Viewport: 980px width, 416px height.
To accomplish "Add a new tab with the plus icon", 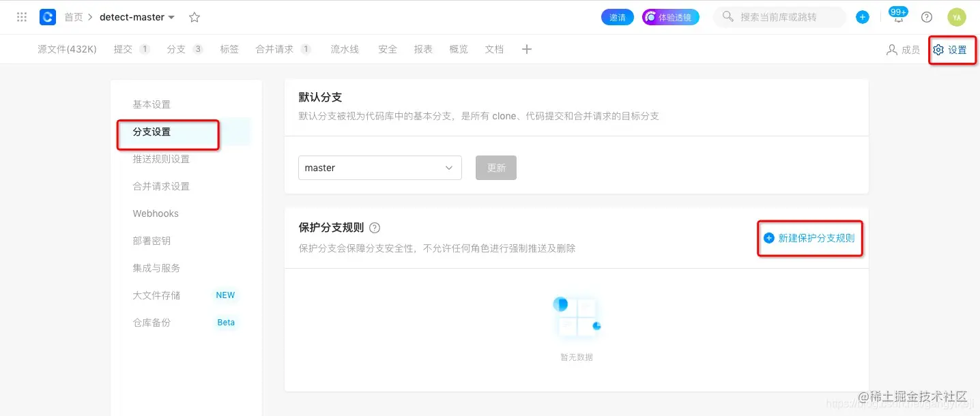I will point(526,48).
